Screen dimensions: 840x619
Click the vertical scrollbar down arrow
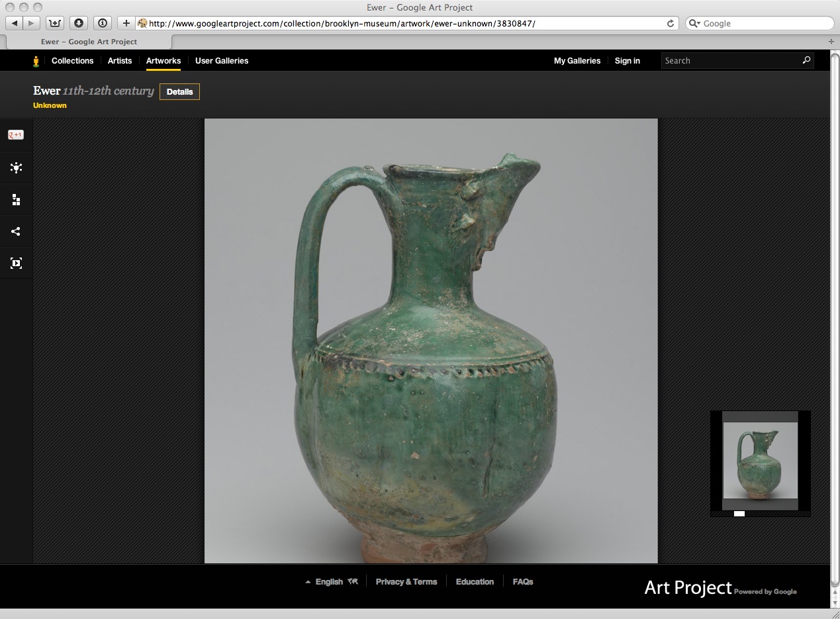pyautogui.click(x=835, y=602)
